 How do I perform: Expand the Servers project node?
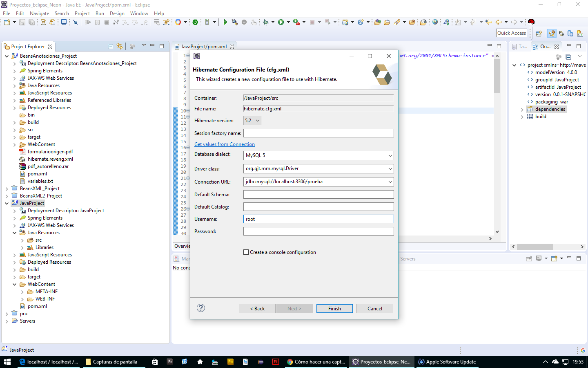(x=7, y=321)
